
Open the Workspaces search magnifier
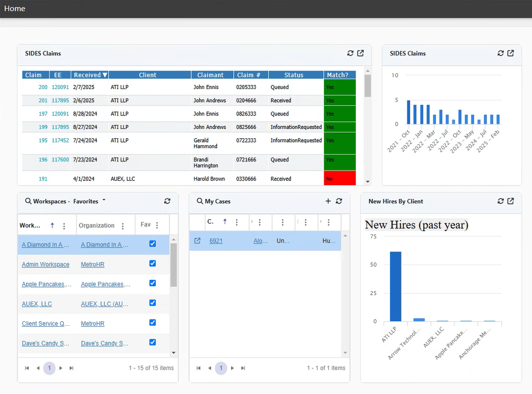pyautogui.click(x=28, y=201)
